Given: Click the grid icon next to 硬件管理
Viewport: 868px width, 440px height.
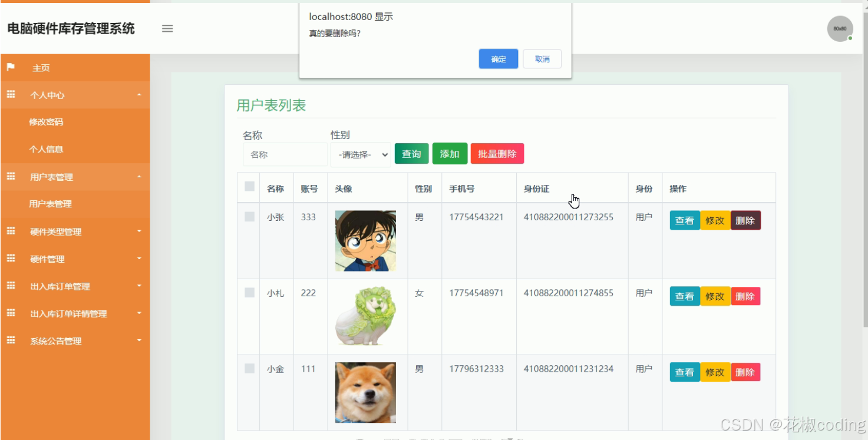Looking at the screenshot, I should 10,259.
